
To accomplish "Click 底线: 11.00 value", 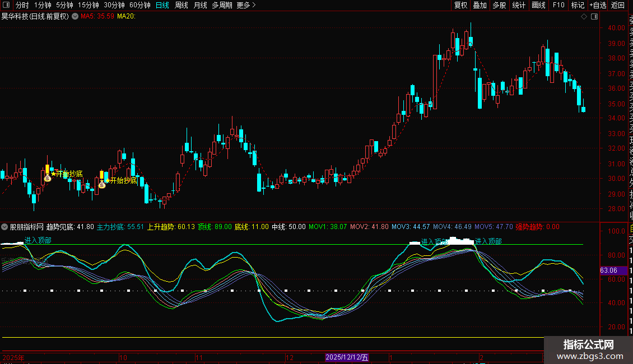I will 252,227.
